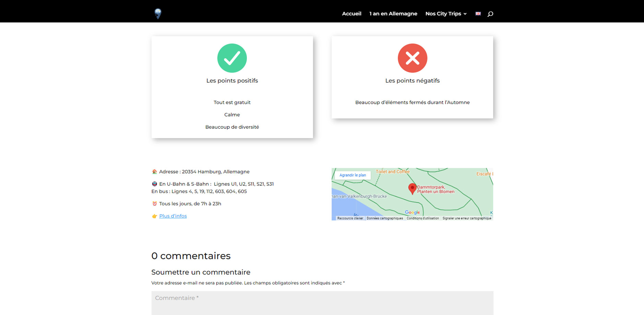Viewport: 644px width, 315px height.
Task: Switch language with the English flag icon
Action: click(x=478, y=14)
